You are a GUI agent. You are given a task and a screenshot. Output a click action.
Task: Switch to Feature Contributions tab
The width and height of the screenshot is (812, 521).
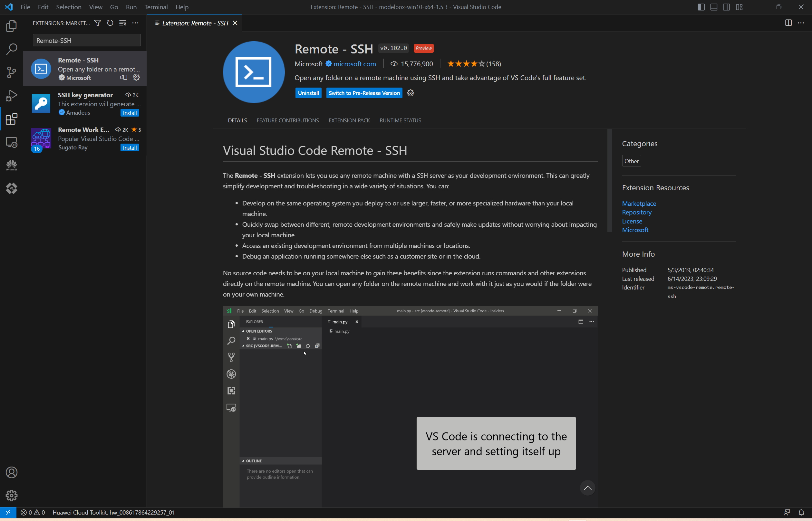pos(287,120)
